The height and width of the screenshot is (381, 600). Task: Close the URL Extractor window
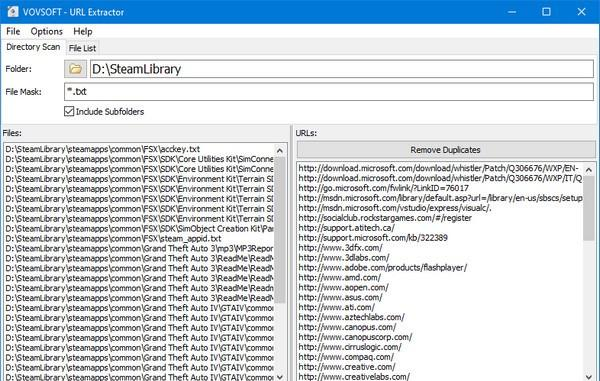(581, 12)
